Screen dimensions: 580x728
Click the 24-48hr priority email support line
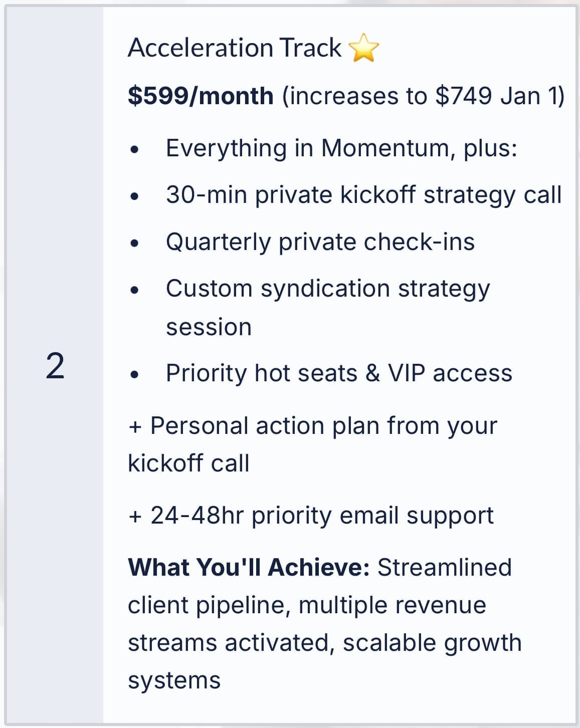click(311, 516)
